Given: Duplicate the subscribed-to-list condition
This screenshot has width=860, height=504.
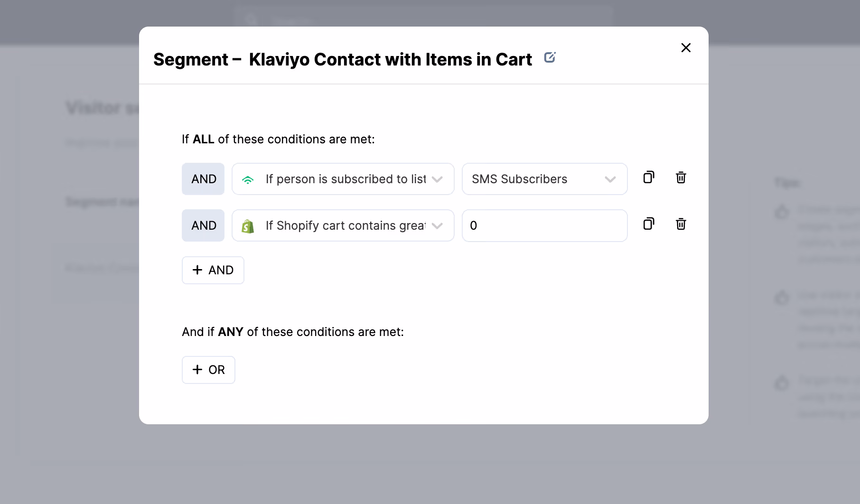Looking at the screenshot, I should (x=649, y=177).
